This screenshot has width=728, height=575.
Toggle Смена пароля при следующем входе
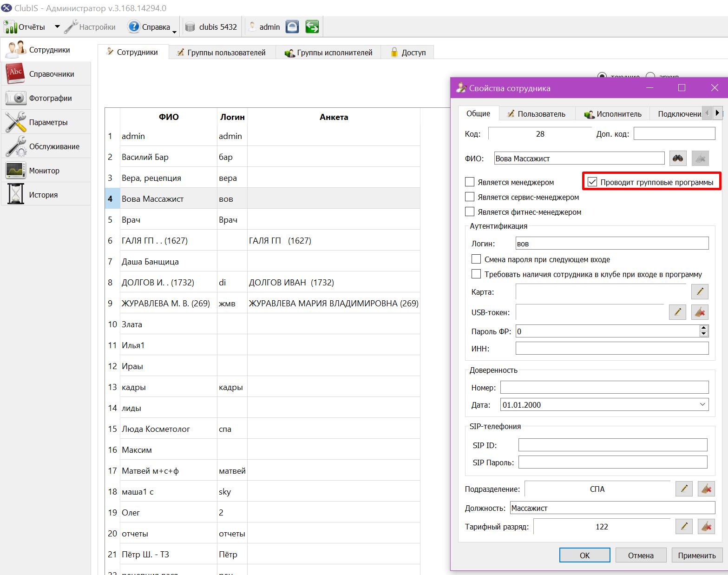pos(476,259)
